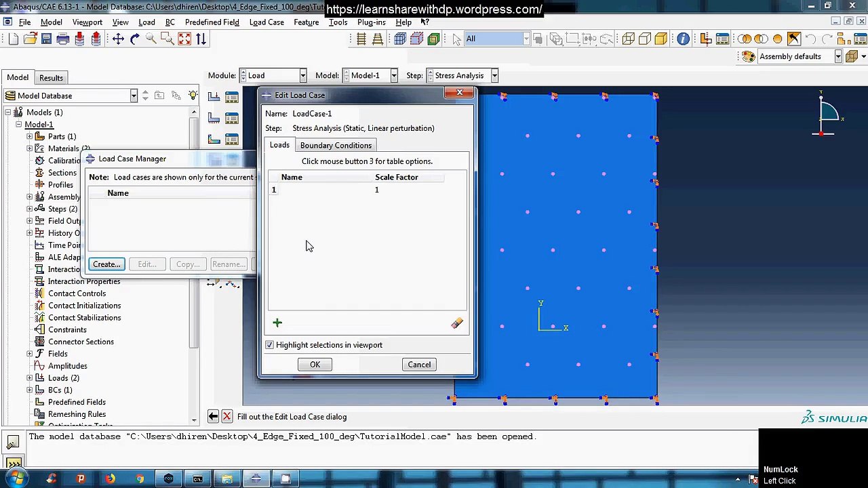Open Chrome from the taskbar
868x488 pixels.
(139, 479)
